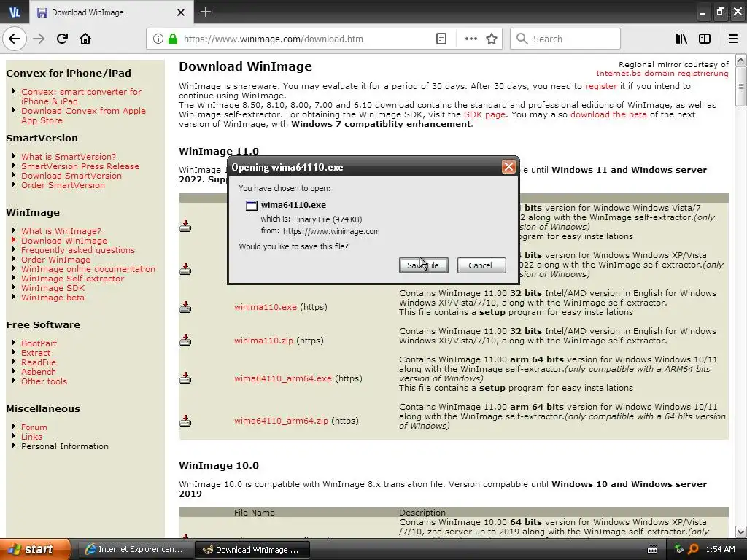Click the Save File button

click(x=424, y=265)
